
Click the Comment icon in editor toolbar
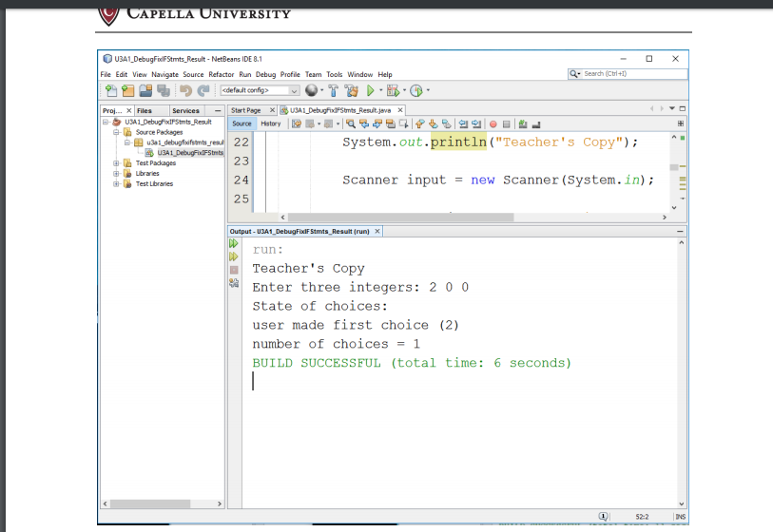pyautogui.click(x=523, y=123)
